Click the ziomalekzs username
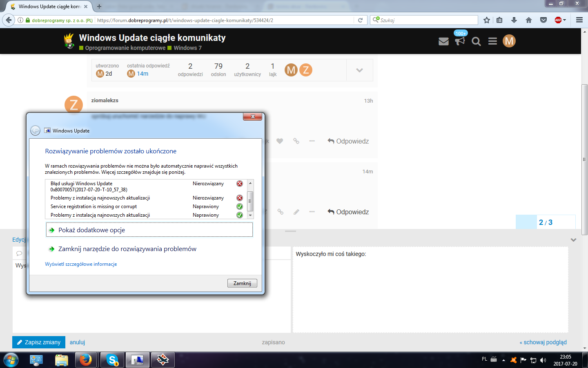Screen dimensions: 588x368 point(105,100)
